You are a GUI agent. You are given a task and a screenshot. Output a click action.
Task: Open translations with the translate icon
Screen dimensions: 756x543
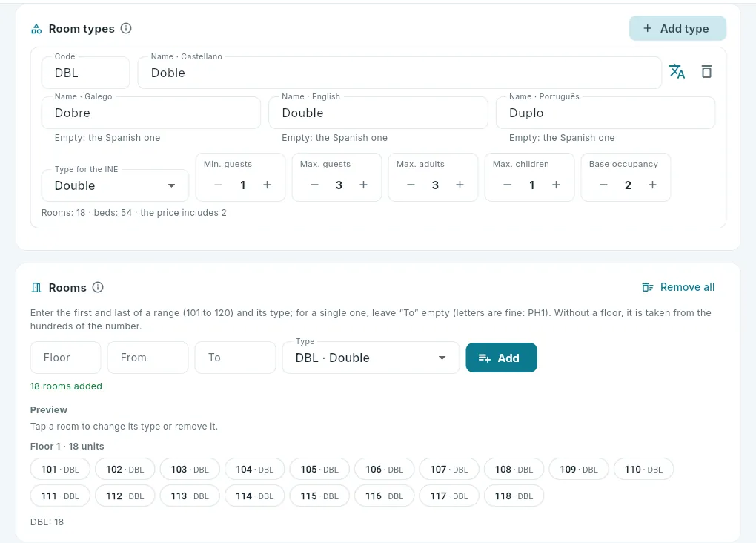click(x=677, y=72)
